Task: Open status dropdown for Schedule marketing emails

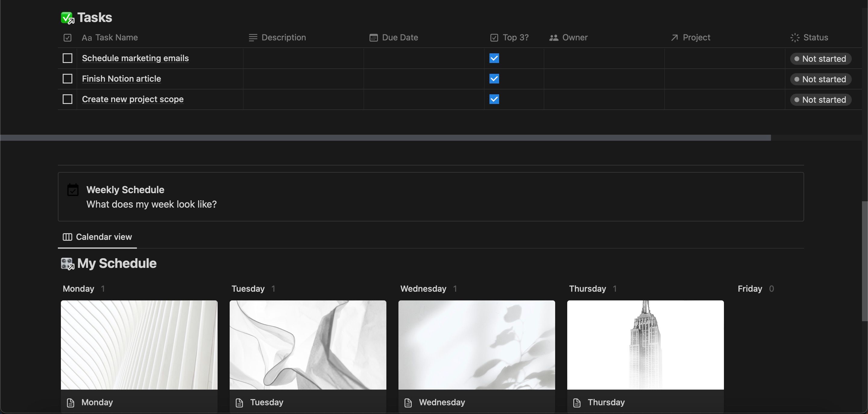Action: 820,59
